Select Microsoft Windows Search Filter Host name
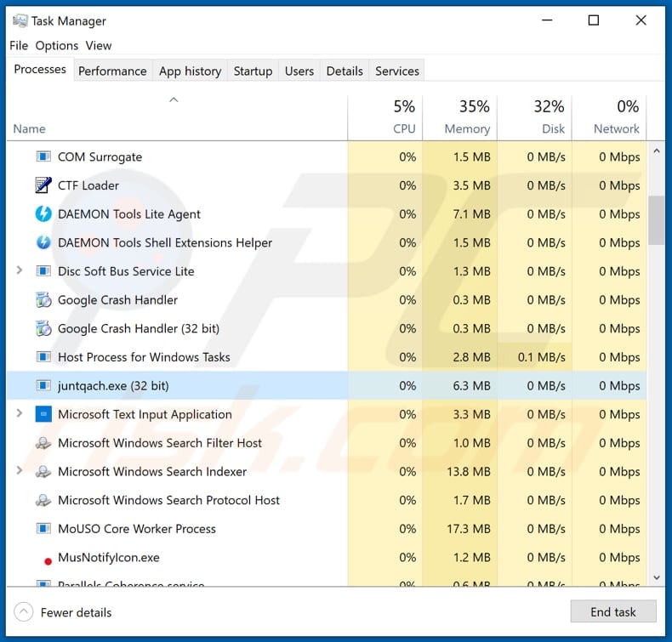Viewport: 672px width, 642px height. tap(159, 443)
